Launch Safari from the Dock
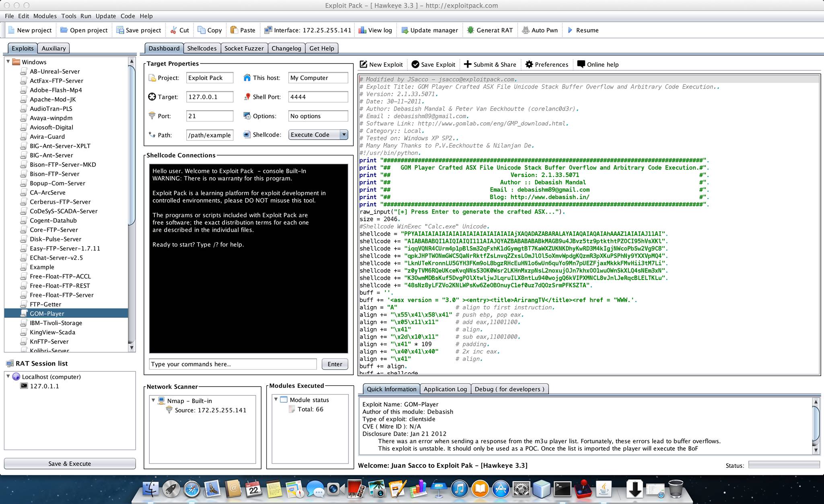The height and width of the screenshot is (504, 824). point(192,489)
